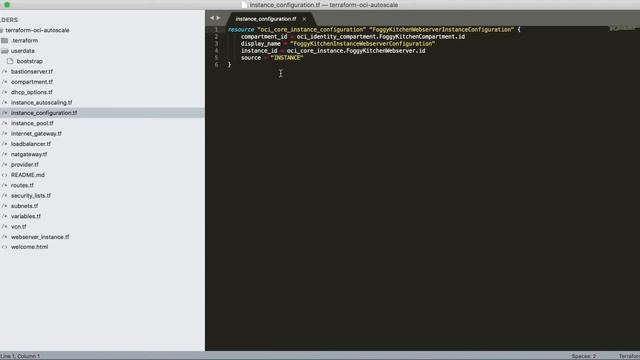Open instance_autoscaling.tf file
Image resolution: width=640 pixels, height=360 pixels.
tap(42, 102)
